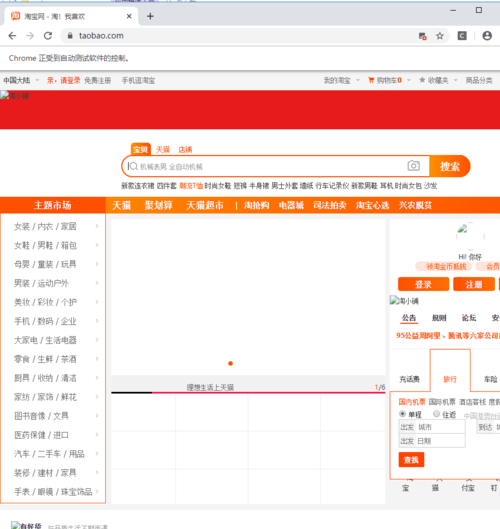Expand the 我的淘宝 dropdown menu

(x=341, y=80)
